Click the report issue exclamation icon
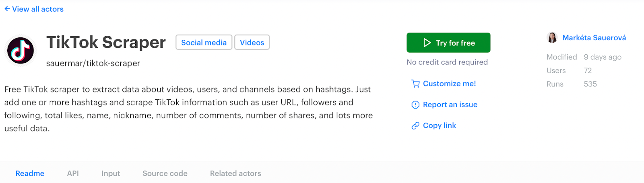Viewport: 644px width, 183px height. (x=415, y=105)
